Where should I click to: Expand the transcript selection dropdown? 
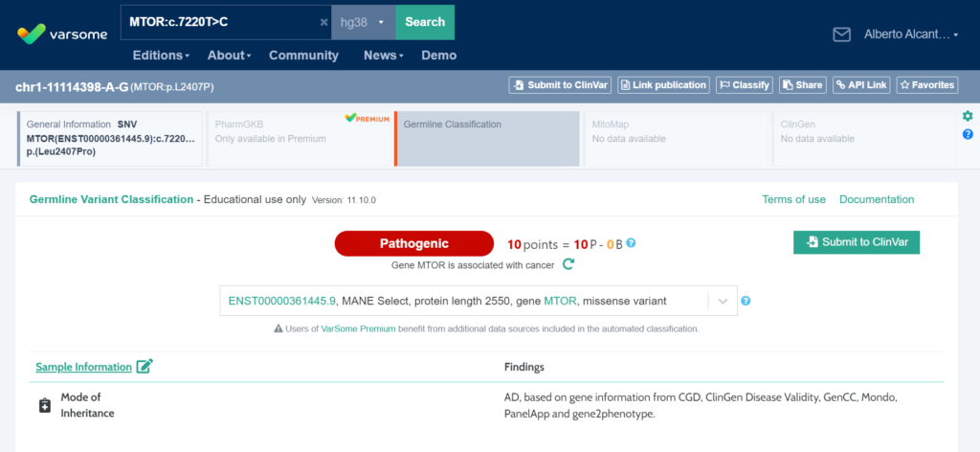coord(723,301)
